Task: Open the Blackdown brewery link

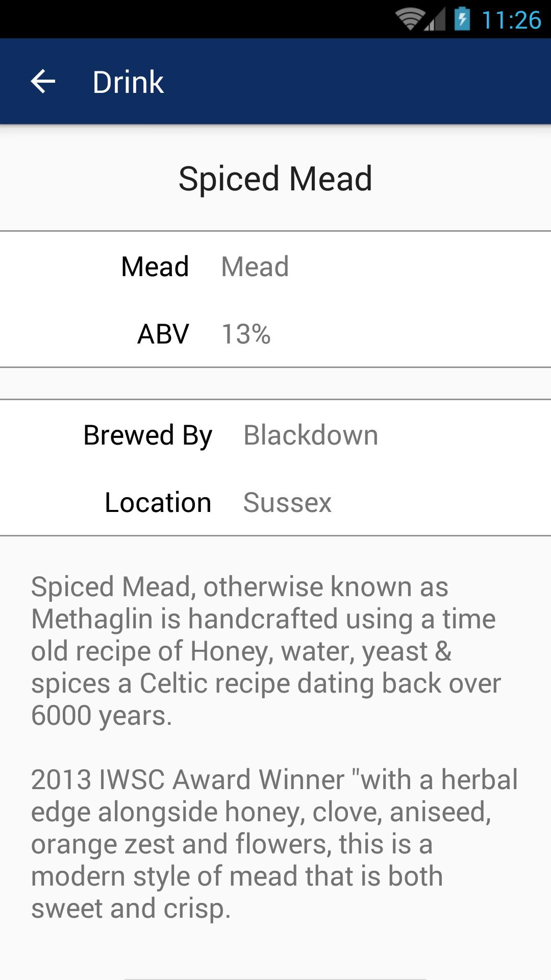Action: tap(311, 435)
